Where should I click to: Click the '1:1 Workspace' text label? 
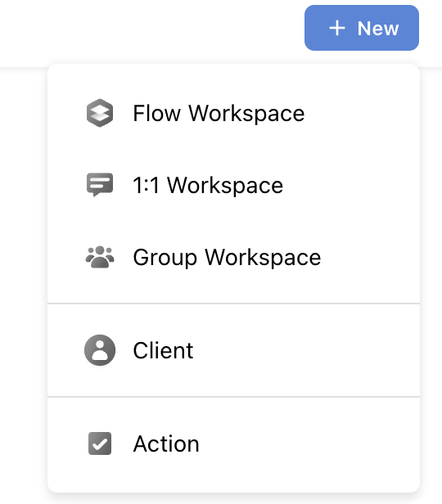(x=208, y=186)
